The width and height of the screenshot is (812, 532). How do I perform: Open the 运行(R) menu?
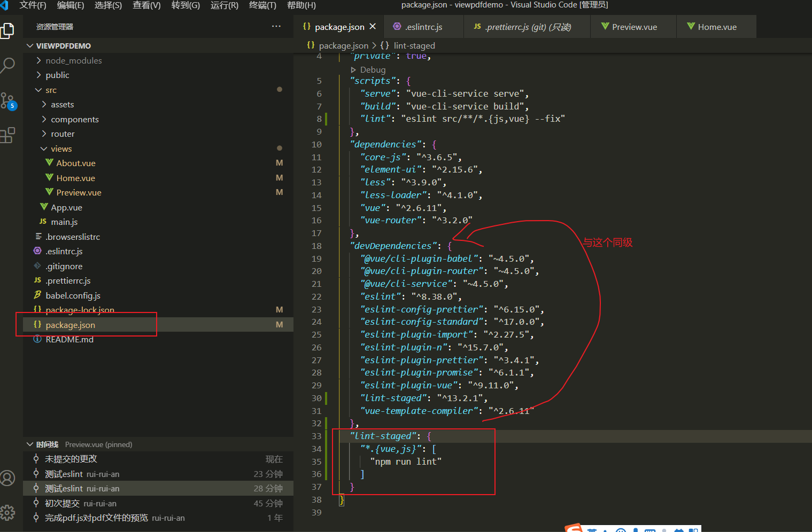tap(225, 5)
